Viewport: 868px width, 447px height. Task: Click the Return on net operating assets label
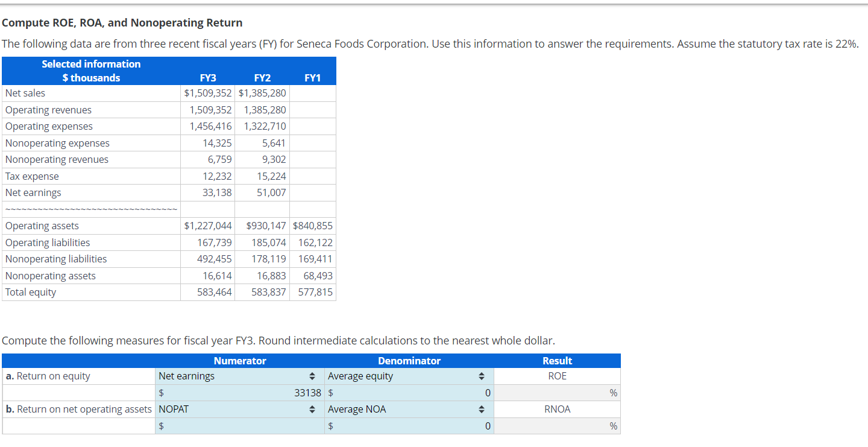(78, 409)
